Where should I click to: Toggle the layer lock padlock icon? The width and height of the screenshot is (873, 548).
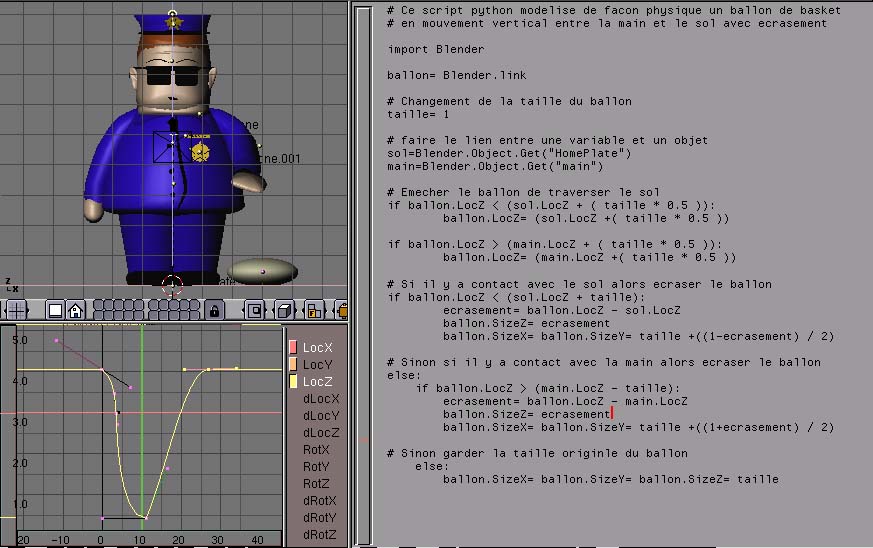coord(213,310)
